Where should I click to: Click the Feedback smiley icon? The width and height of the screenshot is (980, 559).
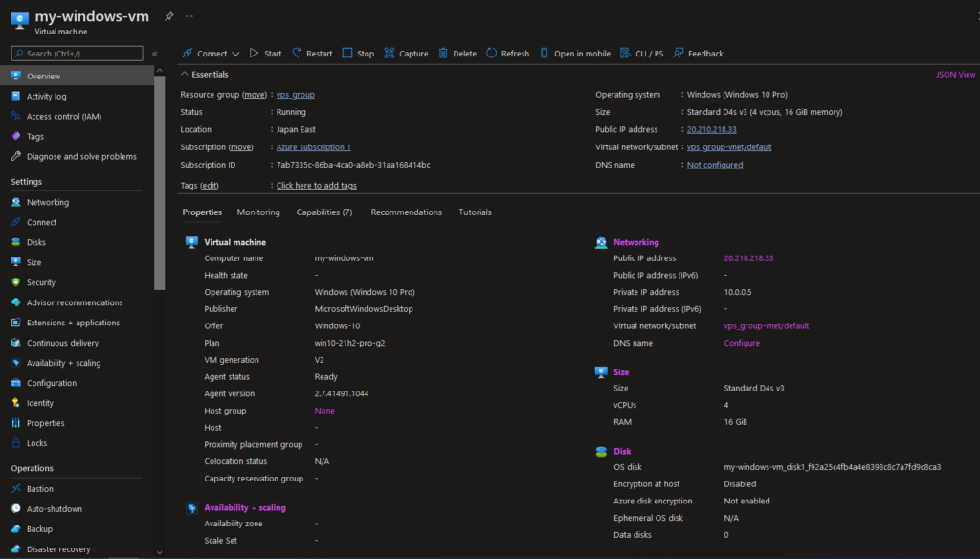click(x=677, y=53)
